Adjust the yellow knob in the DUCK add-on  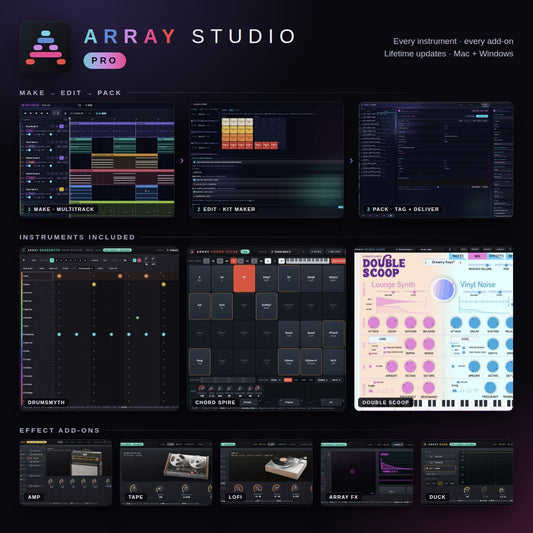pos(467,490)
